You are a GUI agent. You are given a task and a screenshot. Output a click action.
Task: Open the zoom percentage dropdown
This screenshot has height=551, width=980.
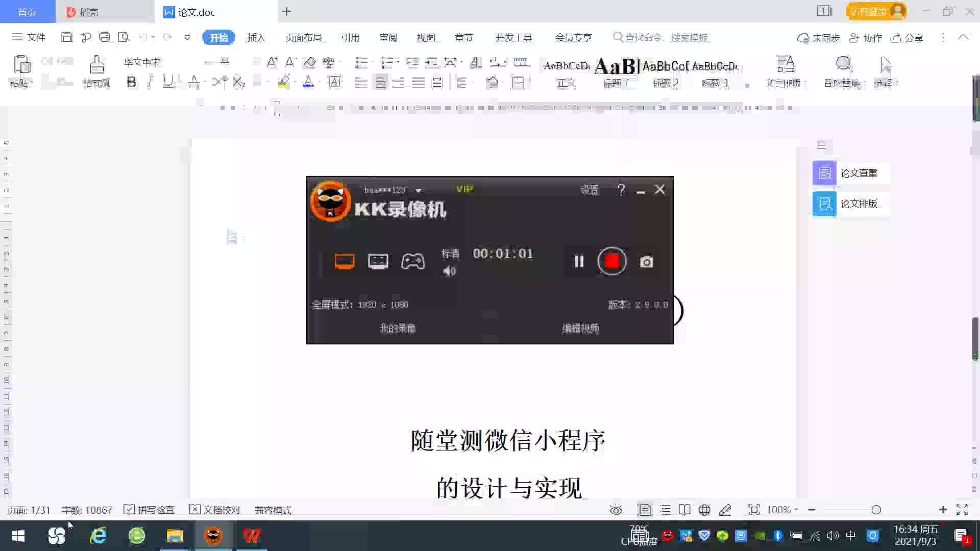[x=782, y=510]
